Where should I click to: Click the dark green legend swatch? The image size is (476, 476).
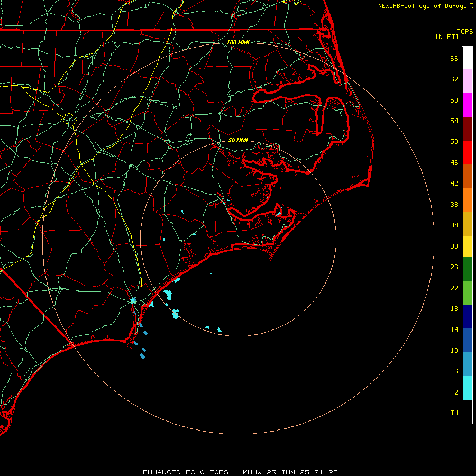point(467,269)
